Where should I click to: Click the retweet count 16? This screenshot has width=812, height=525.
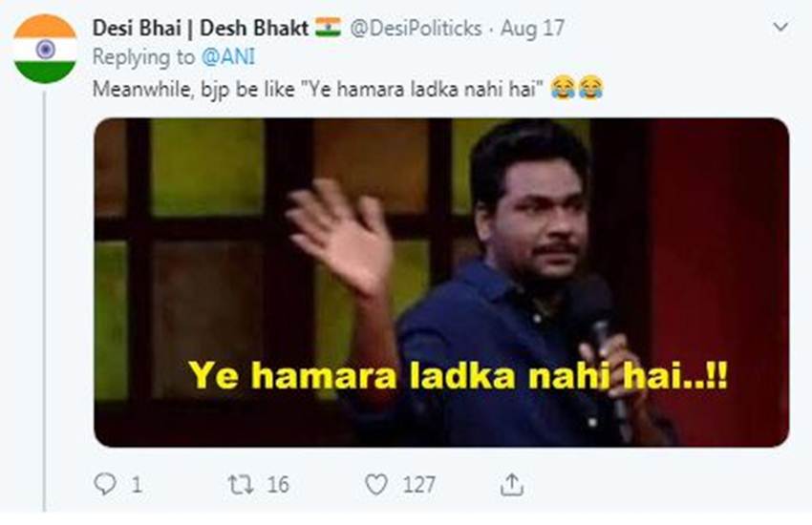coord(278,485)
